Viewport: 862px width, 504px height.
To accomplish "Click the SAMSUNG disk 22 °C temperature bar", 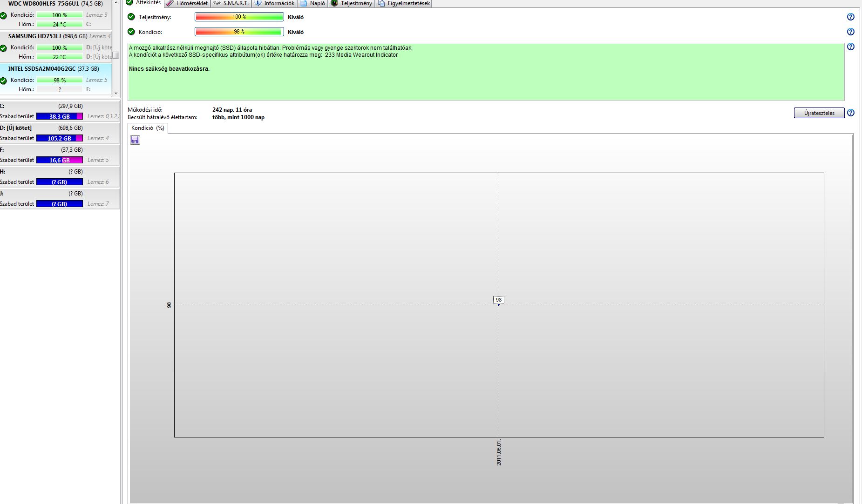I will pyautogui.click(x=60, y=57).
